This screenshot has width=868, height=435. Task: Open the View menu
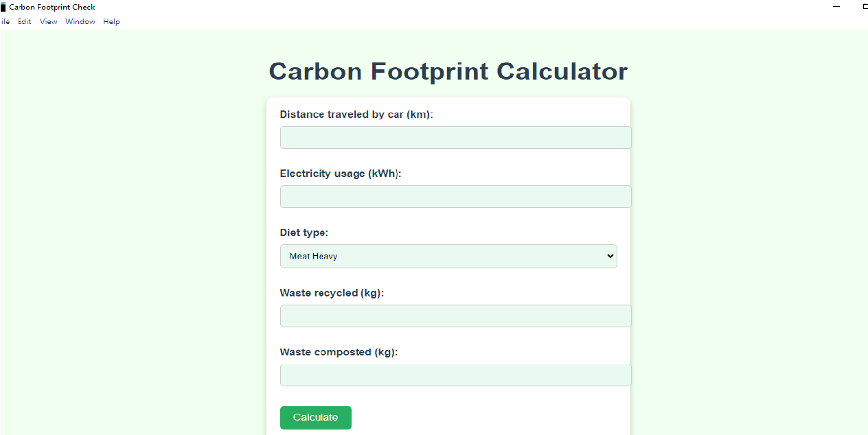pos(48,21)
